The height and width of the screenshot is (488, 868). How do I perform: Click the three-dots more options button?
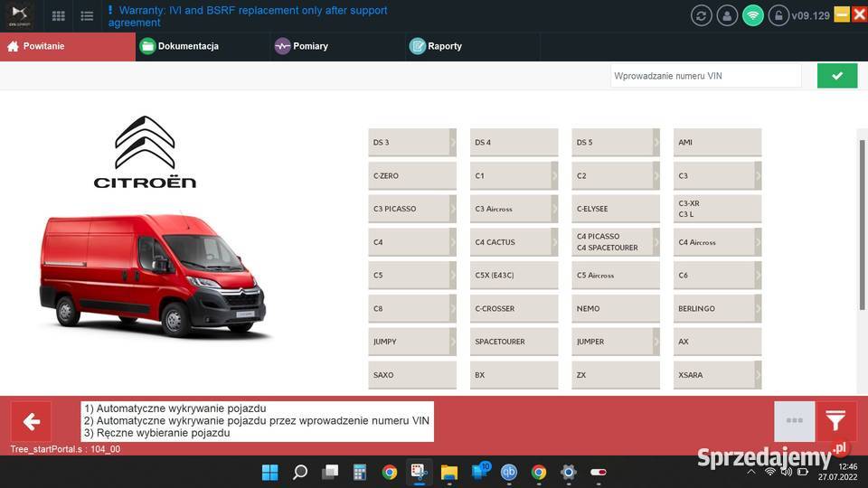(795, 422)
